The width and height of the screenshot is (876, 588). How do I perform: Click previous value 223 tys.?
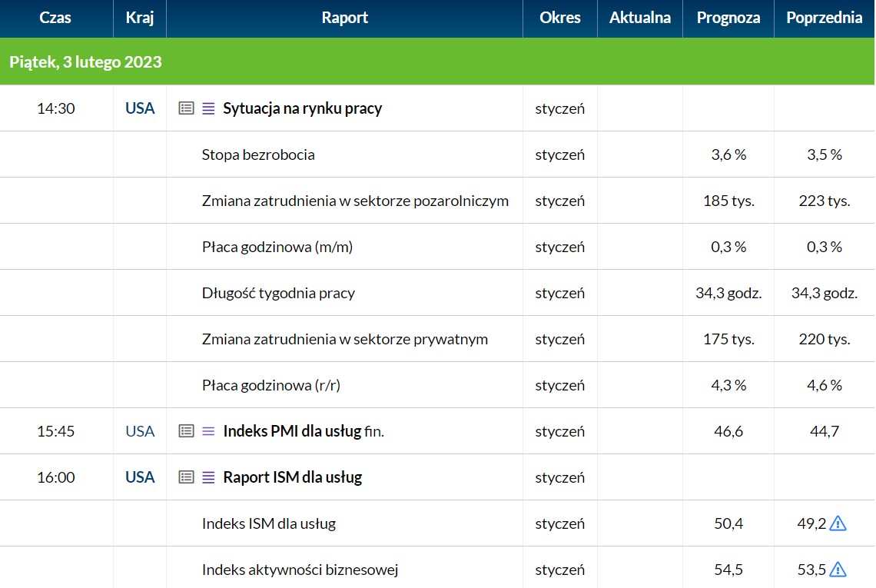824,201
